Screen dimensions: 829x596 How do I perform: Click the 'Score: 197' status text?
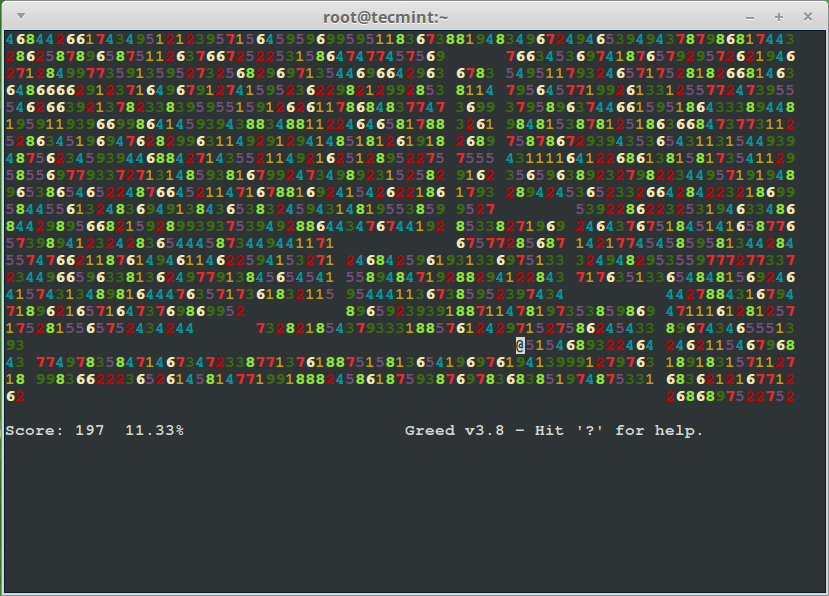55,430
